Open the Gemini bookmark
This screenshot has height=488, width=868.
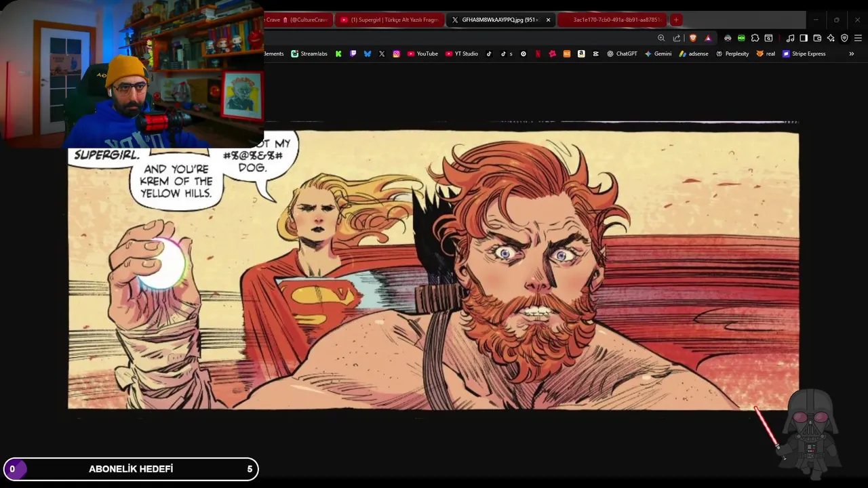pyautogui.click(x=658, y=54)
